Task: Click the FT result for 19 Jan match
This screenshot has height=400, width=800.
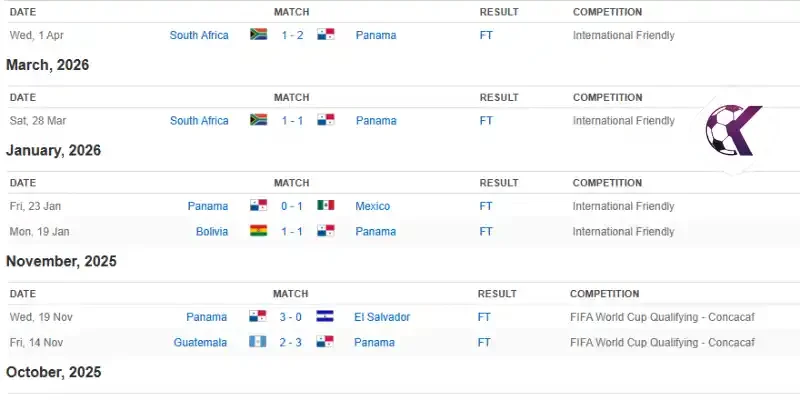Action: tap(486, 232)
